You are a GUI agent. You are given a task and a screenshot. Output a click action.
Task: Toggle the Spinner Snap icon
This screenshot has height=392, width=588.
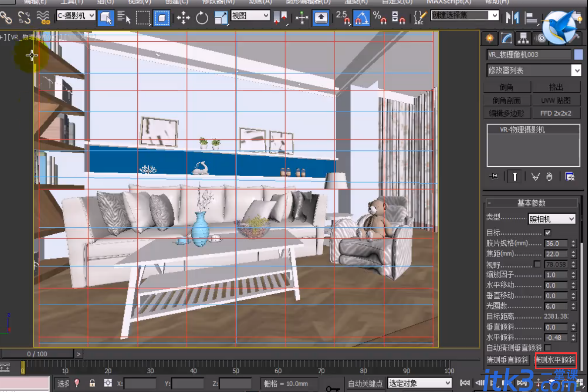398,17
